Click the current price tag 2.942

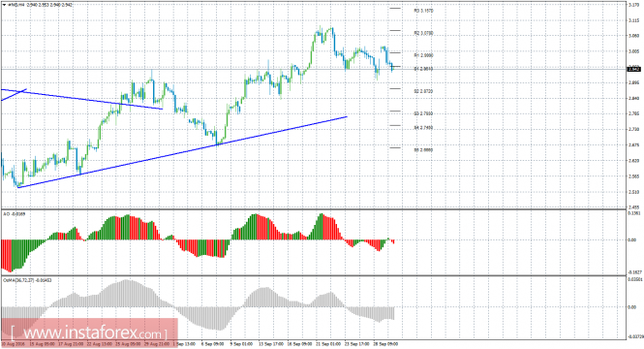pyautogui.click(x=634, y=69)
